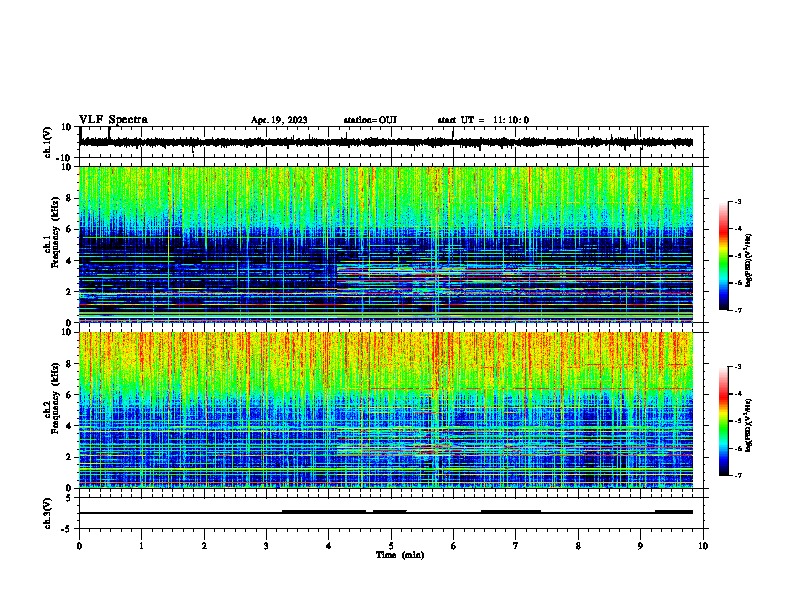This screenshot has width=792, height=612.
Task: Click the ch.2 spectrogram "6" kHz tick
Action: point(69,394)
